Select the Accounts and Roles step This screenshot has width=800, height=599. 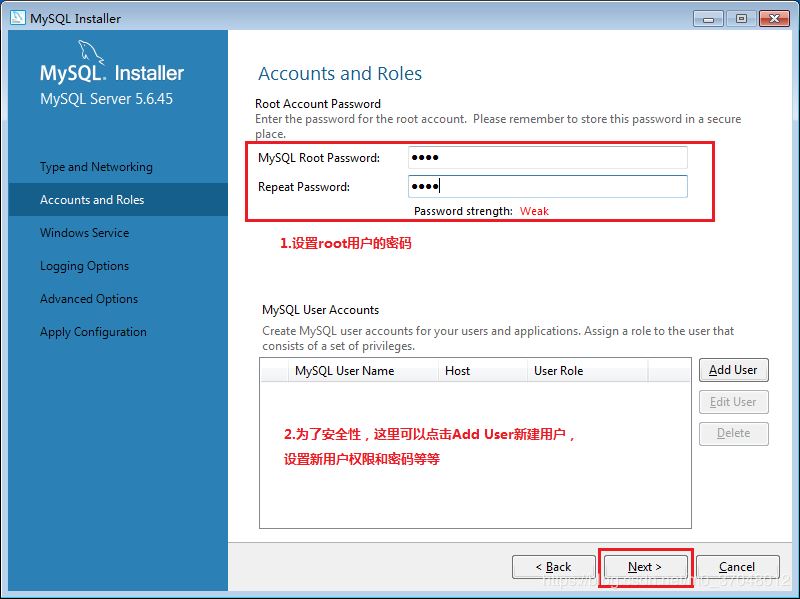click(x=118, y=199)
